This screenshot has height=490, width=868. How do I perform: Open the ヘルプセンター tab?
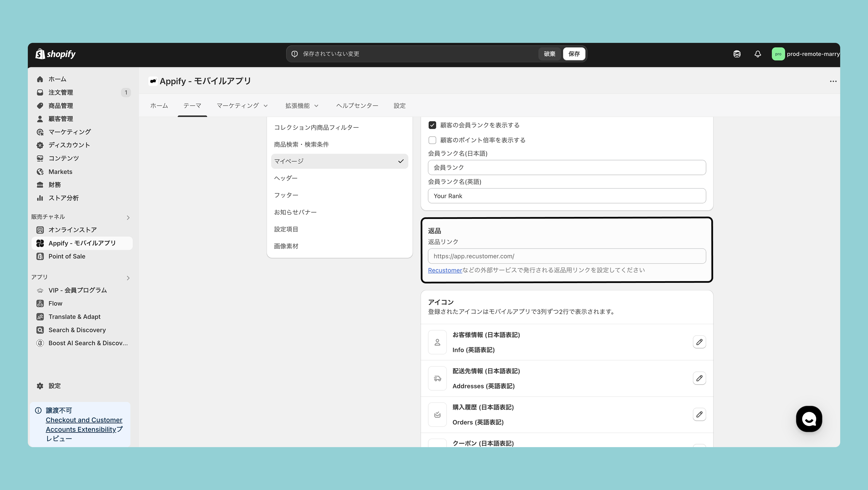[357, 106]
